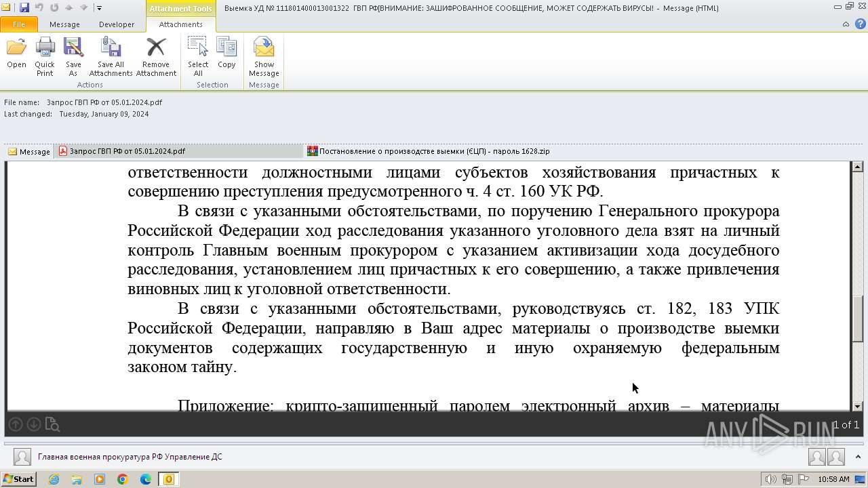Click the previous page arrow in preview

(16, 424)
